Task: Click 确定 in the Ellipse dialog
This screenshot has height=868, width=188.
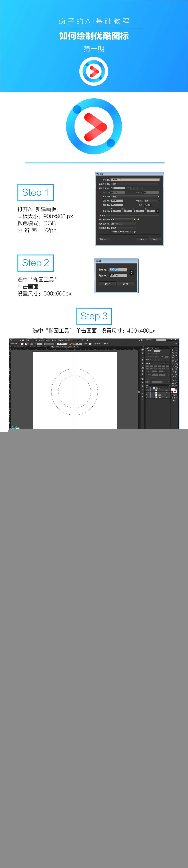Action: (107, 284)
